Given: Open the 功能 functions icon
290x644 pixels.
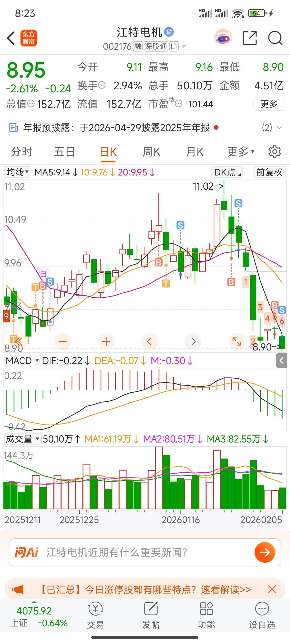Looking at the screenshot, I should coord(206,616).
